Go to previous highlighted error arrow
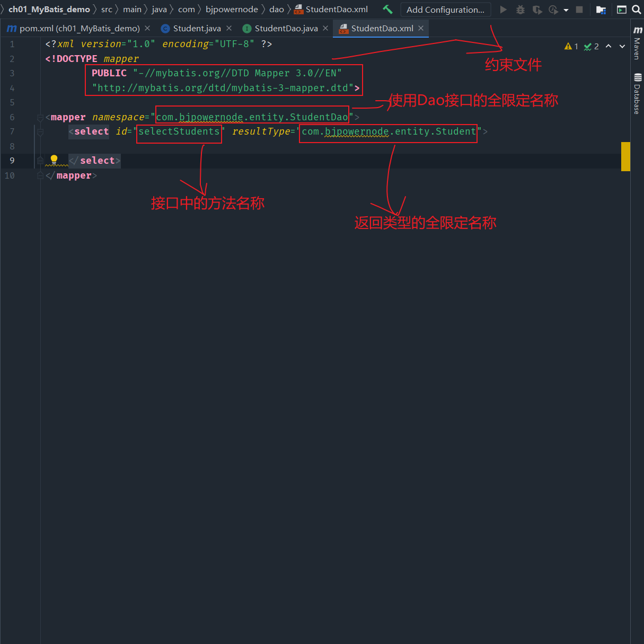Viewport: 644px width, 644px height. point(608,46)
